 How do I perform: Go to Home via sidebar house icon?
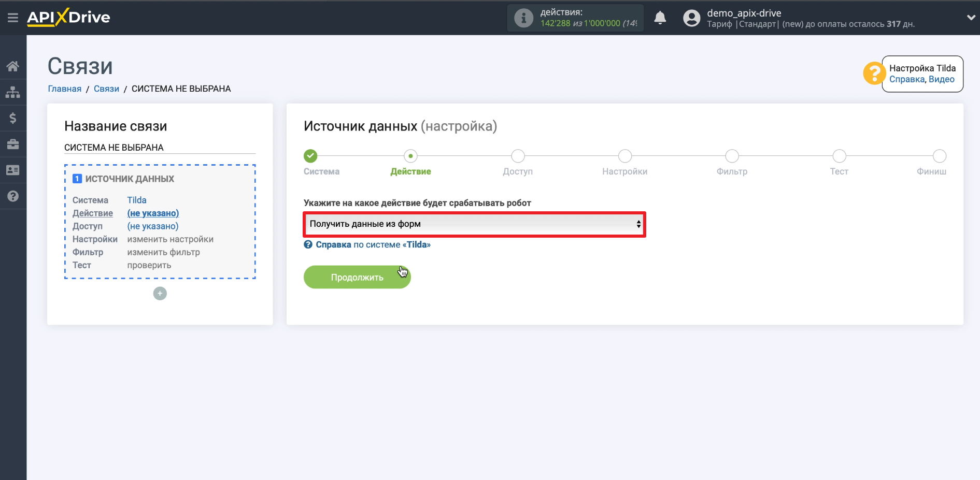click(13, 66)
